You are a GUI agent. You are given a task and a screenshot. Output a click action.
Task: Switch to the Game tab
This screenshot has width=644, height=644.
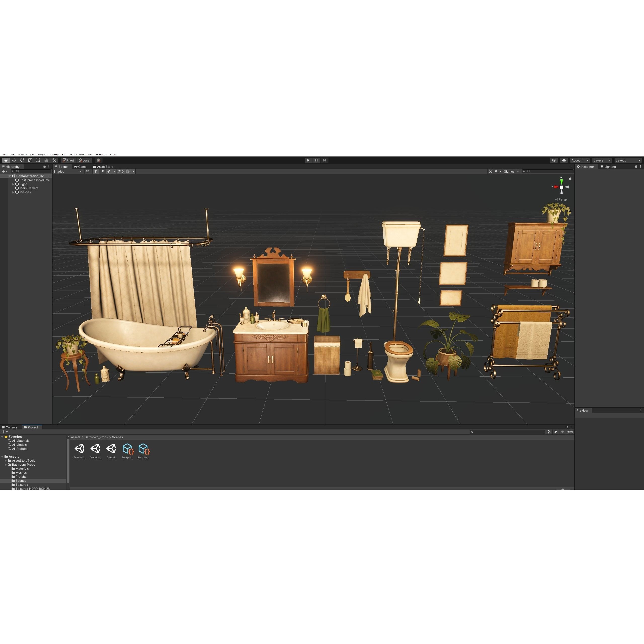(x=80, y=167)
